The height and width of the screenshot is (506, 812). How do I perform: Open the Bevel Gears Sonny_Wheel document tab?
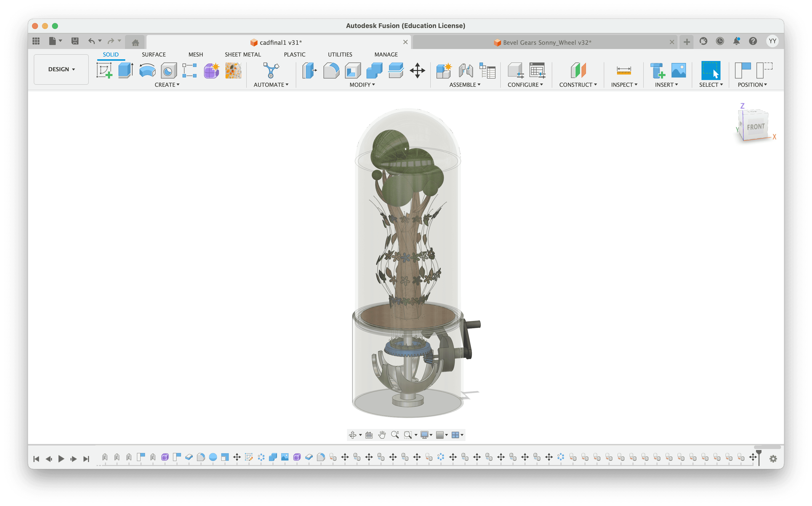(x=547, y=42)
